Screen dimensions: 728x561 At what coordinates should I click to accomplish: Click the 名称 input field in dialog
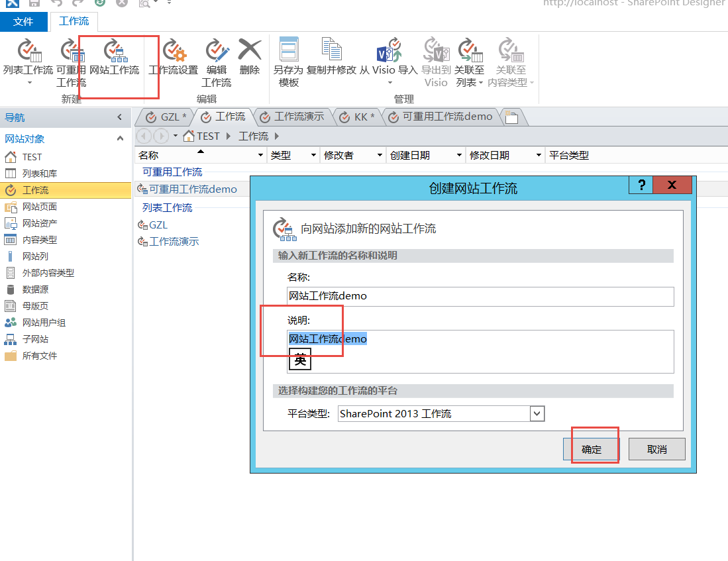tap(480, 296)
